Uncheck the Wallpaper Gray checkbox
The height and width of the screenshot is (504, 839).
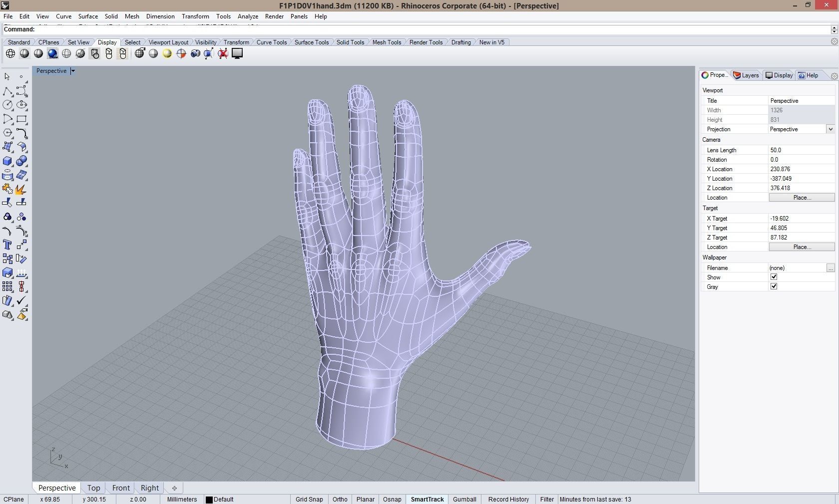774,286
